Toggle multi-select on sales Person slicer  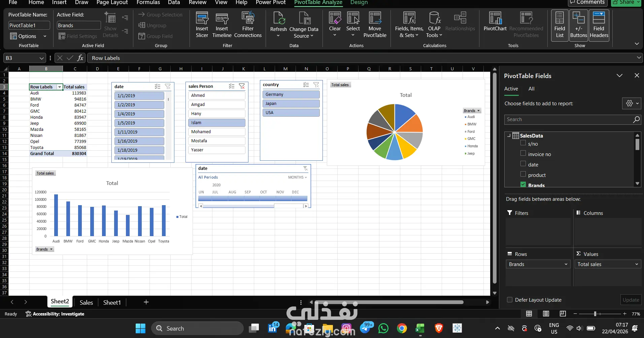click(232, 86)
